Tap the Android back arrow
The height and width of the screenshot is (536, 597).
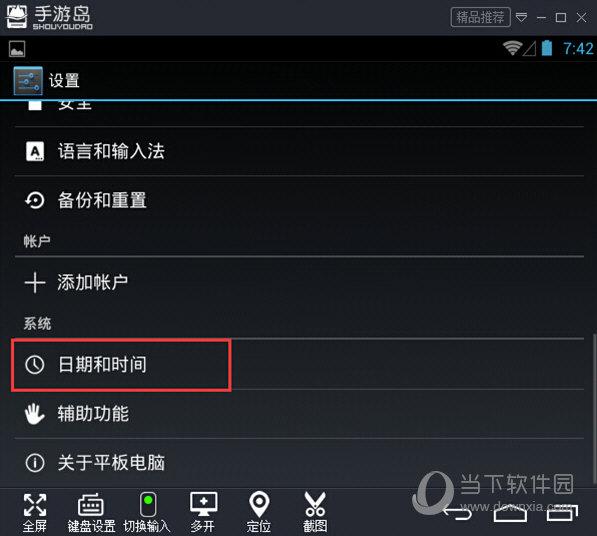click(458, 514)
